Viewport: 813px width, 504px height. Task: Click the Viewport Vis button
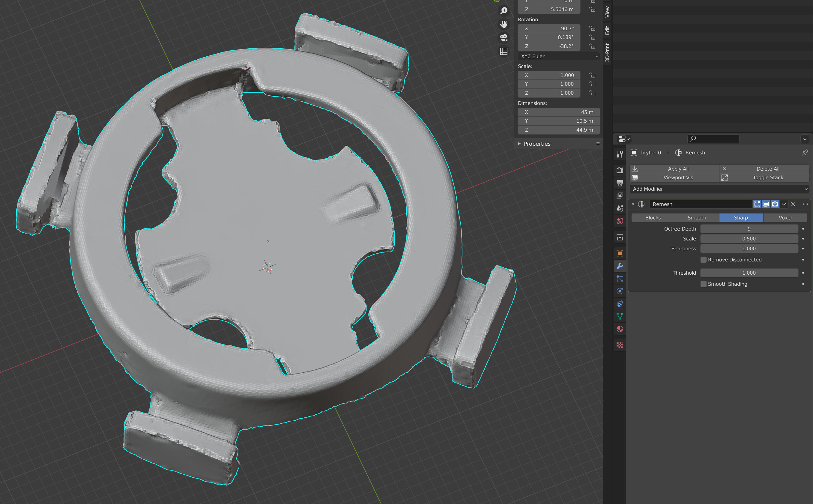674,178
